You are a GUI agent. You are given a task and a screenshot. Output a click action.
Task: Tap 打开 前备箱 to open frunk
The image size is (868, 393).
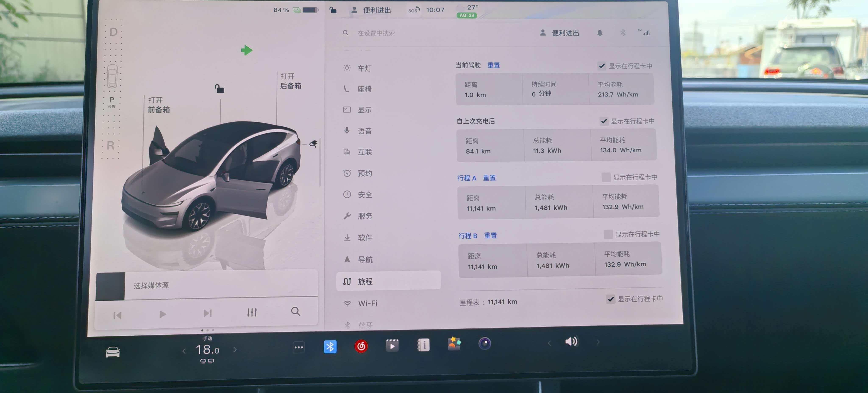click(x=159, y=105)
